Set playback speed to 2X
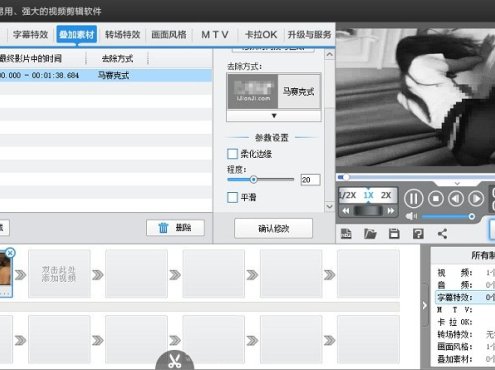Image resolution: width=495 pixels, height=370 pixels. coord(386,195)
